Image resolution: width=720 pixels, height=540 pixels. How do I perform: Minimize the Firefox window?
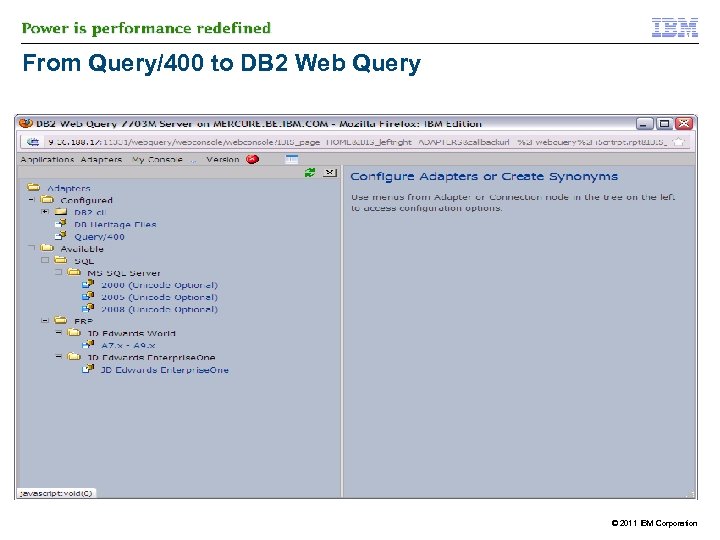tap(644, 124)
